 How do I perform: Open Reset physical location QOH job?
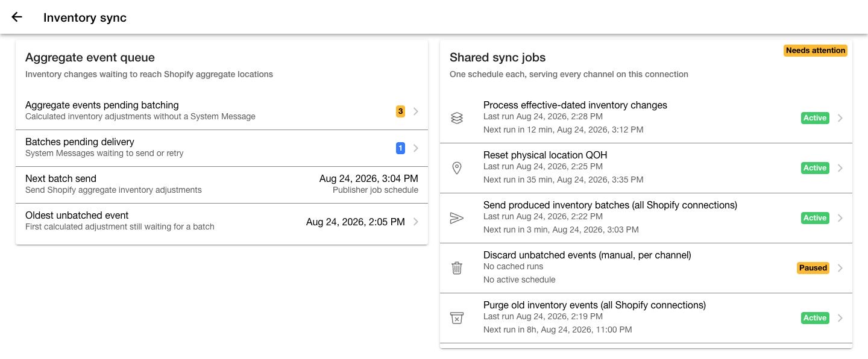[x=646, y=168]
